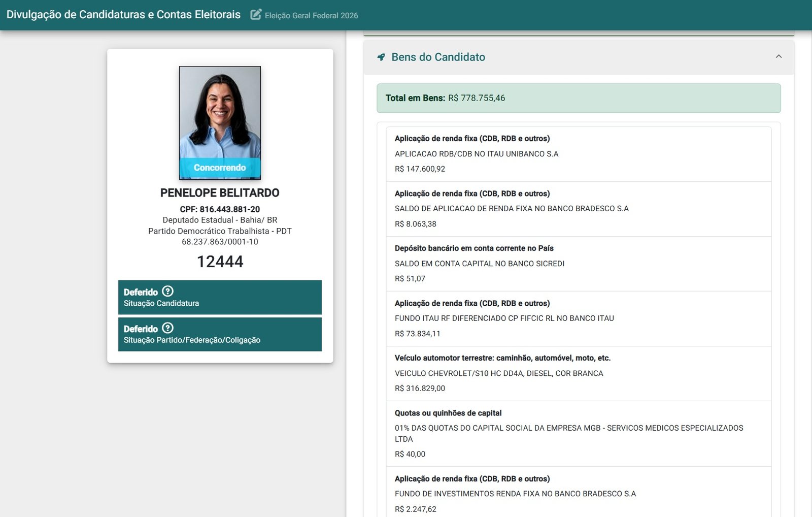Click Eleição Geral Federal 2026 label
Image resolution: width=812 pixels, height=517 pixels.
(311, 16)
